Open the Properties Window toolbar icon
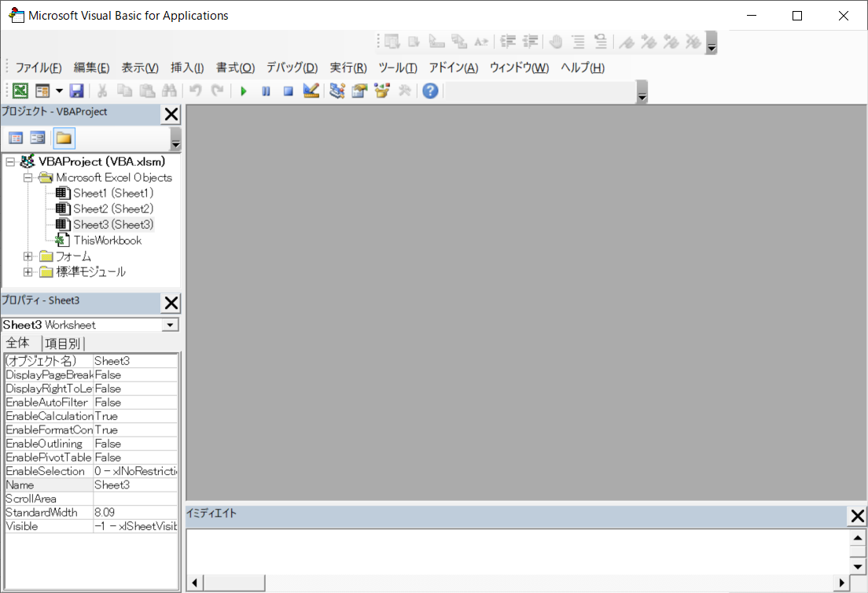Image resolution: width=868 pixels, height=593 pixels. click(x=359, y=90)
